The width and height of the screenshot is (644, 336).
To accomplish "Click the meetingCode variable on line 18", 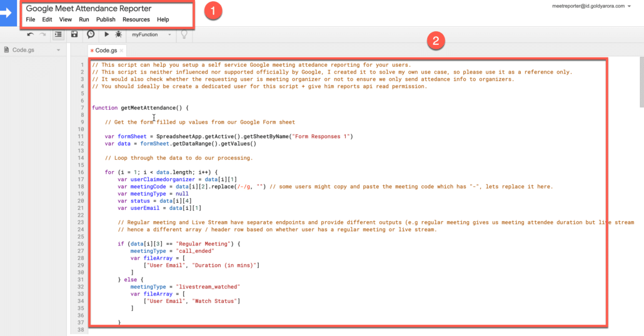I will click(x=148, y=187).
